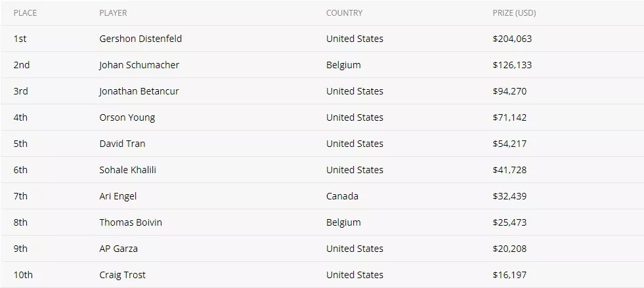The image size is (644, 288).
Task: Click the PLAYER column header
Action: [113, 13]
